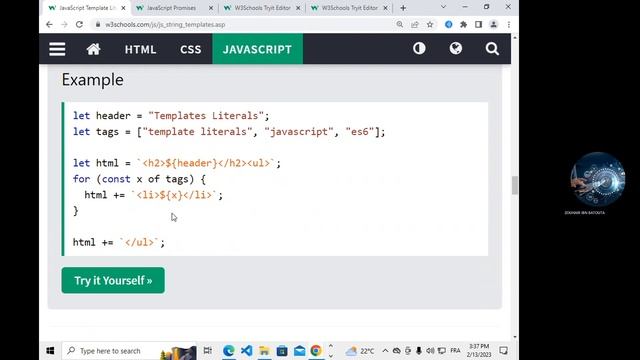
Task: Switch to second W3Schools Tryit Editor tab
Action: (349, 8)
